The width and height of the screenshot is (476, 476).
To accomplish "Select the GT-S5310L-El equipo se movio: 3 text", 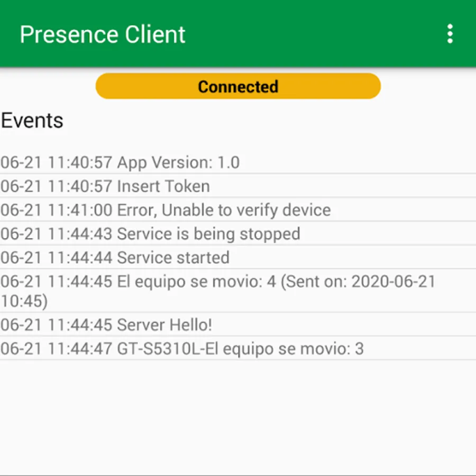I will pyautogui.click(x=240, y=349).
